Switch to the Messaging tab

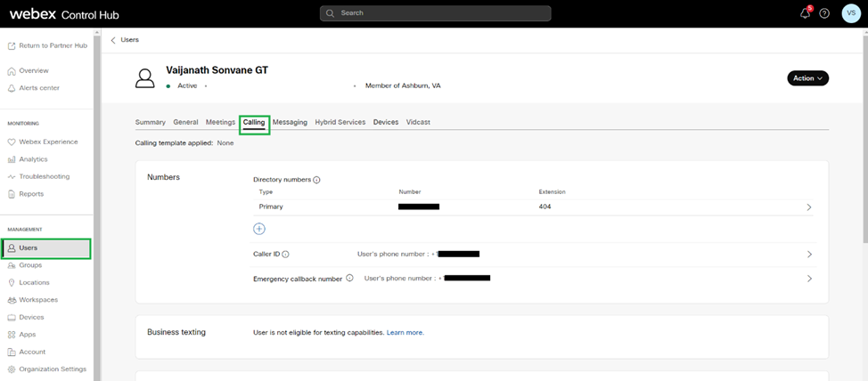click(290, 122)
